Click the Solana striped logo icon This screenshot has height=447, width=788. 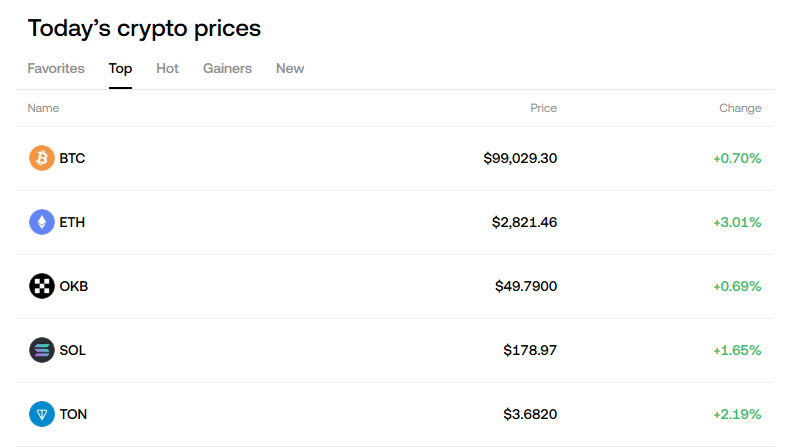(42, 350)
